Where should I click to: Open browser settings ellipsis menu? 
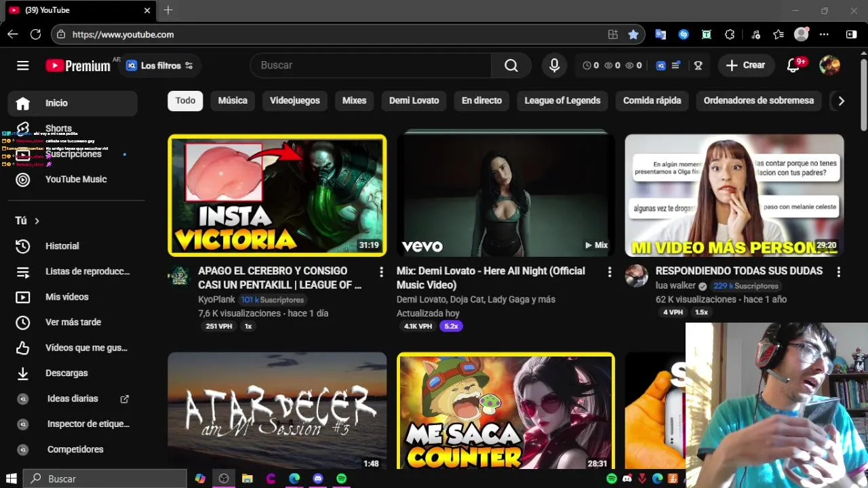pos(824,35)
